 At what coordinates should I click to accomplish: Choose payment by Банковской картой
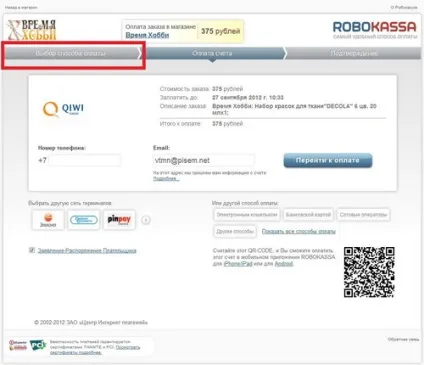click(308, 215)
